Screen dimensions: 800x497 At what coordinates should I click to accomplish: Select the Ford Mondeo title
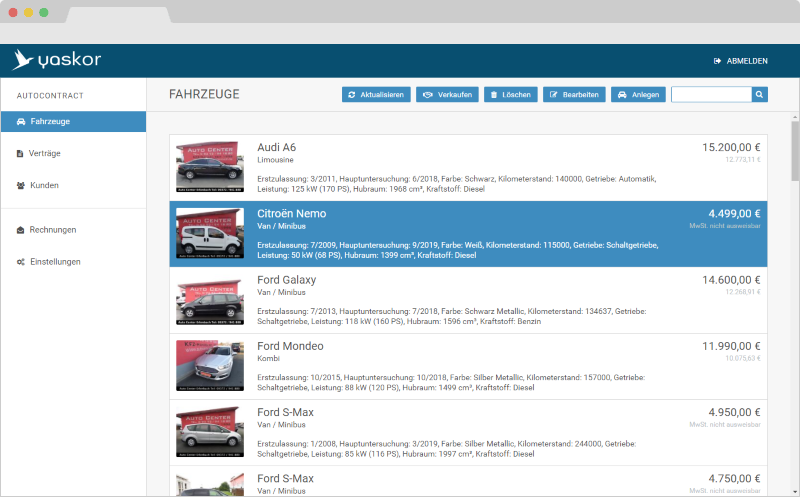tap(290, 346)
